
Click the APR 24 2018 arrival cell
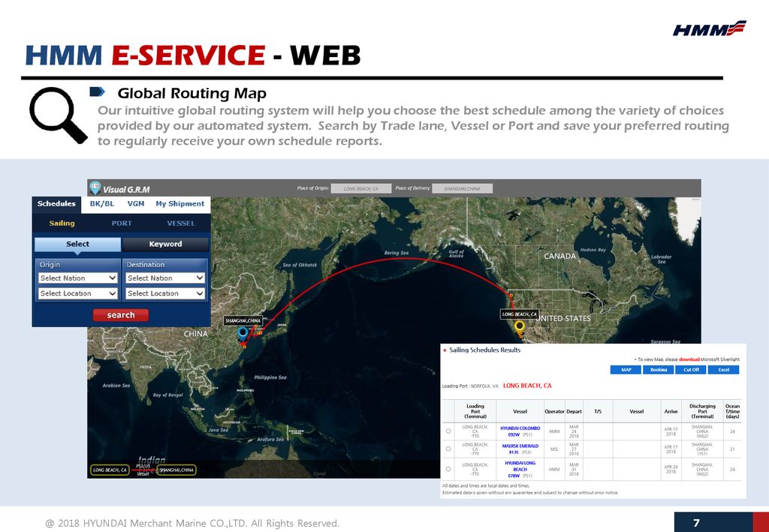[671, 469]
